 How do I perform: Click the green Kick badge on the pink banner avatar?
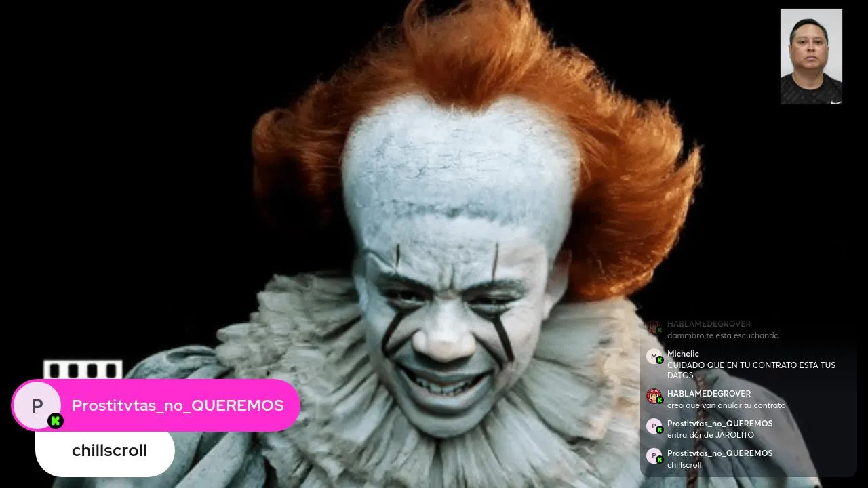[x=56, y=422]
